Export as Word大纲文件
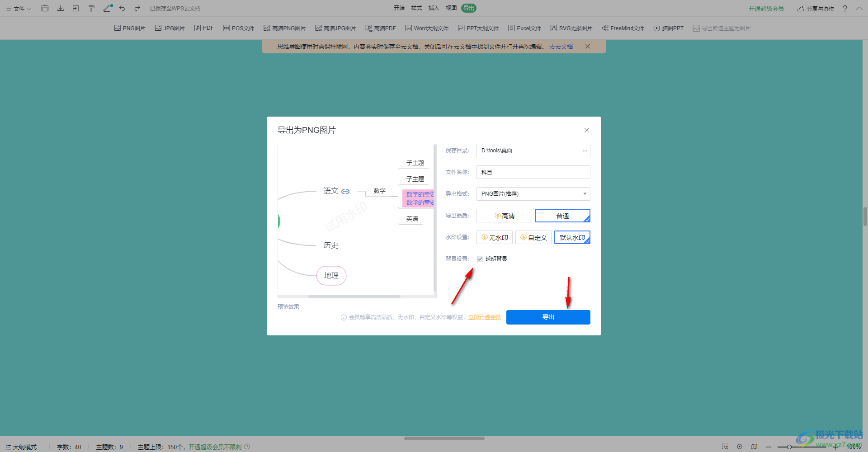 [427, 28]
